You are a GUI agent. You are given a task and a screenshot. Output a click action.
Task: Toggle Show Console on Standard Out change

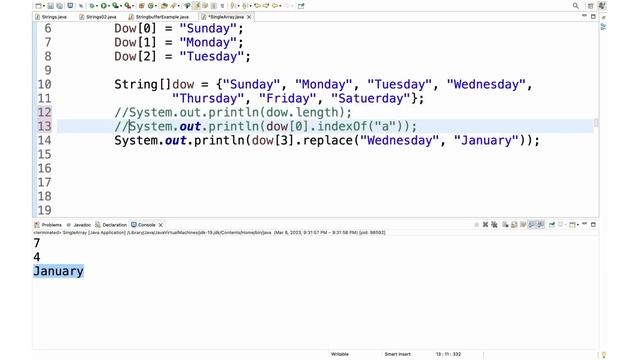coord(532,224)
